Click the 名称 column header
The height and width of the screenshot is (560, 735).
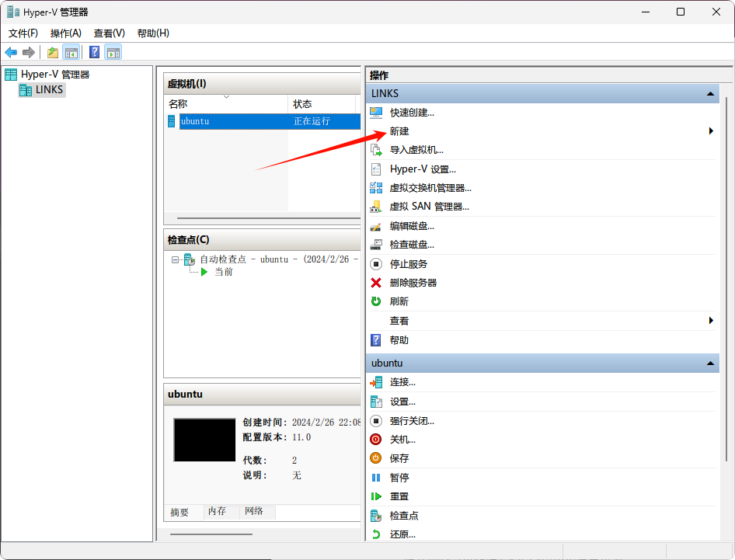(226, 103)
